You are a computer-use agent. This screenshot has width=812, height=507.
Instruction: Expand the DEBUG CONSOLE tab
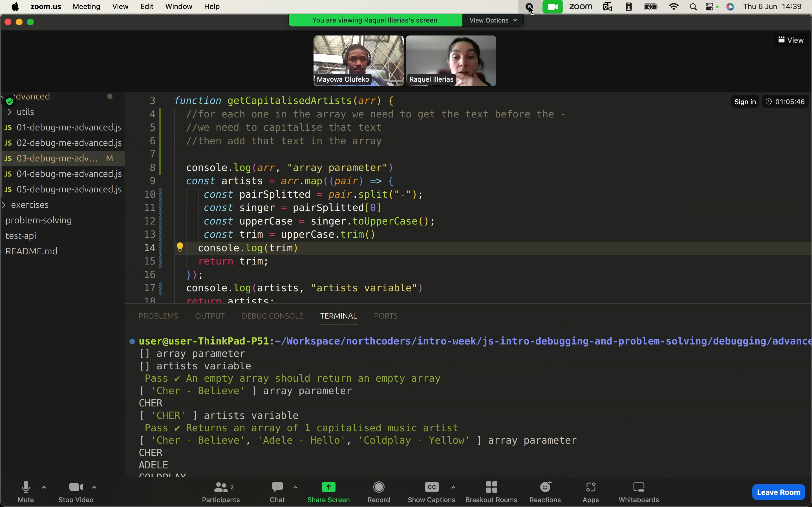coord(272,315)
